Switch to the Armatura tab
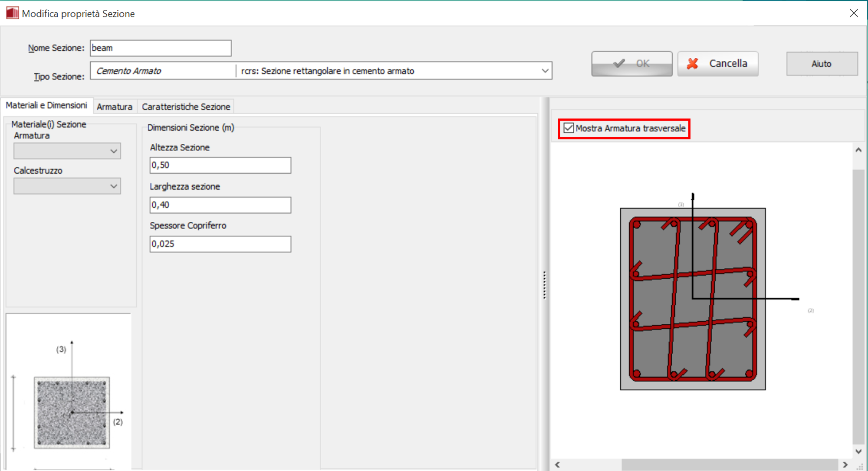 point(115,107)
